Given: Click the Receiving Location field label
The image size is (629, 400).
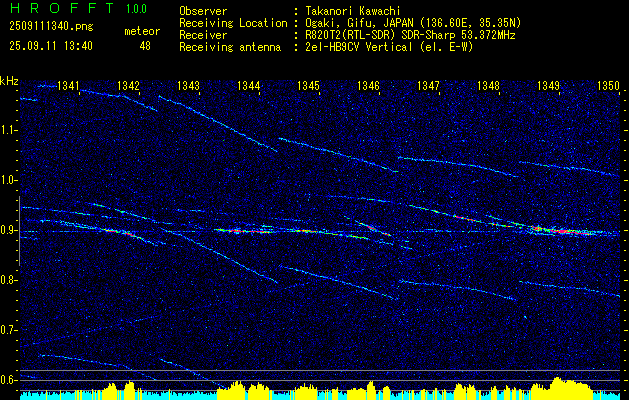Looking at the screenshot, I should pyautogui.click(x=233, y=23).
